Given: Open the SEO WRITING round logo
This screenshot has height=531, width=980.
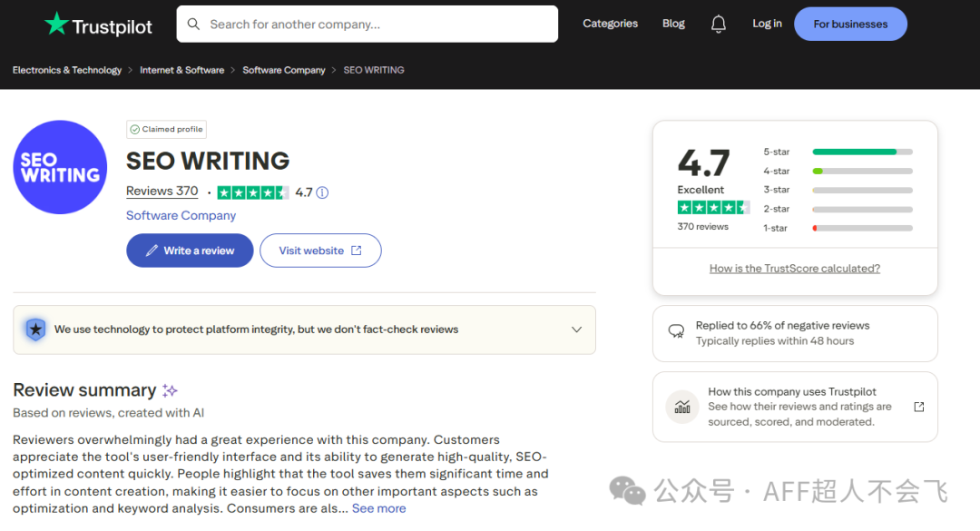Looking at the screenshot, I should click(60, 167).
